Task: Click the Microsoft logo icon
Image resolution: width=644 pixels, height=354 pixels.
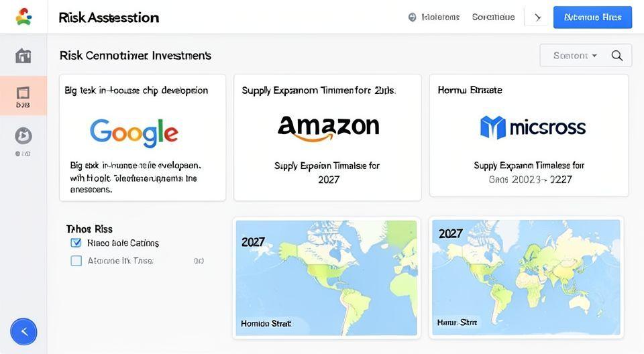Action: coord(492,127)
